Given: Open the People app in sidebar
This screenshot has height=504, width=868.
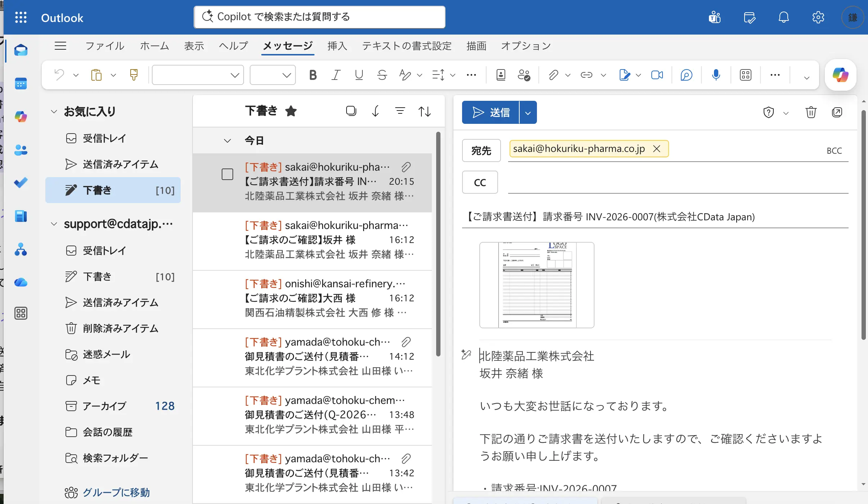Looking at the screenshot, I should click(x=21, y=150).
